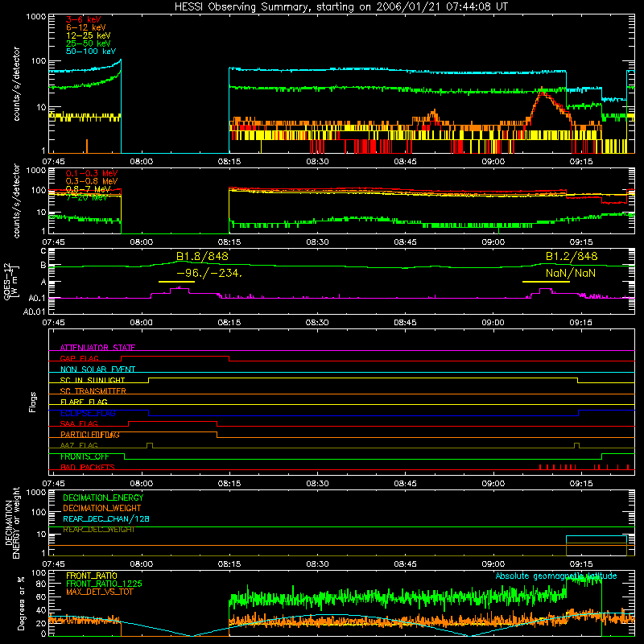Click the 'DECIMATION ENERGY or weight' axis label

pyautogui.click(x=12, y=522)
